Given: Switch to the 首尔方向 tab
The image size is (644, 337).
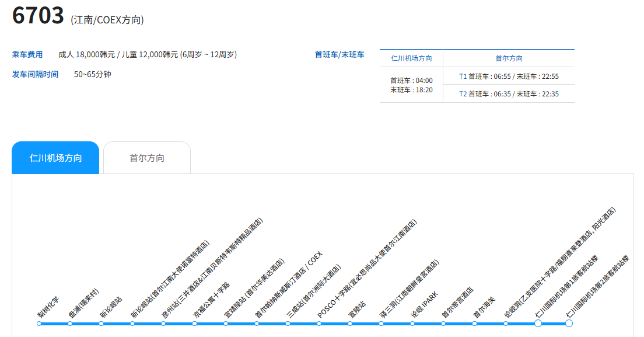Looking at the screenshot, I should tap(147, 158).
